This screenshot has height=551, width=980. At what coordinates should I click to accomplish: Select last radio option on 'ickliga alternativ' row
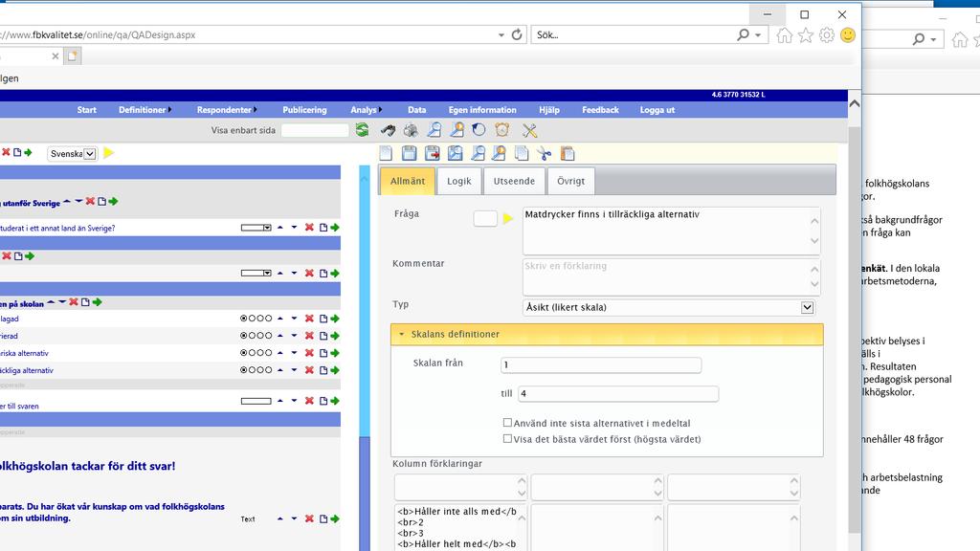tap(268, 370)
